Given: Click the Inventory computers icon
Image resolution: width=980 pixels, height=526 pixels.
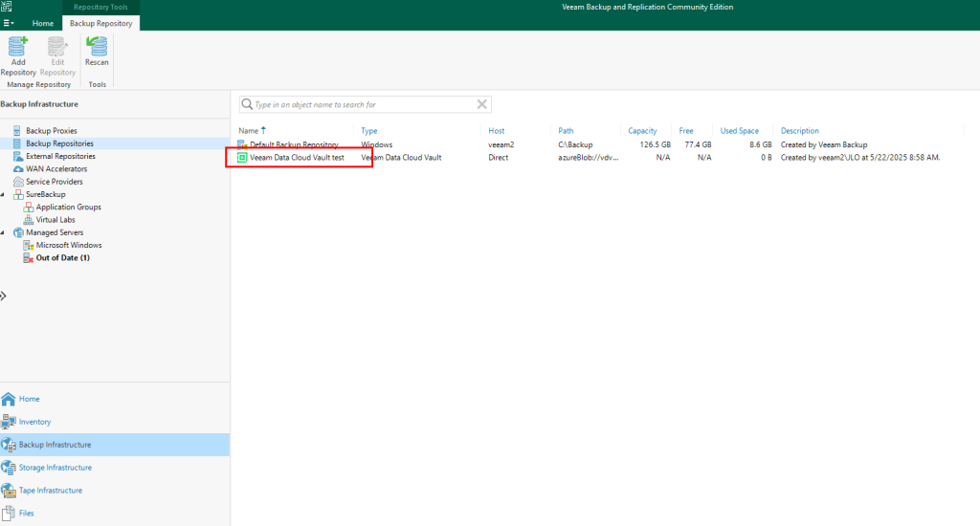Looking at the screenshot, I should point(8,422).
